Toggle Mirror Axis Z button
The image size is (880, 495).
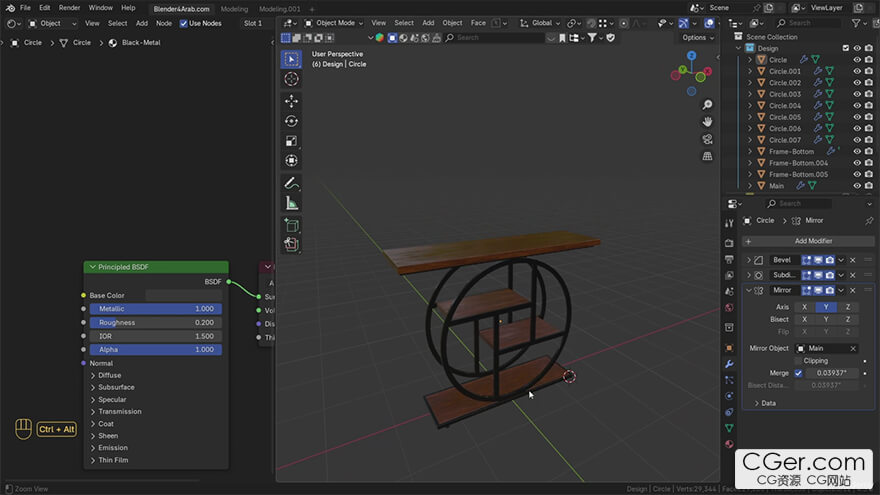pos(847,307)
